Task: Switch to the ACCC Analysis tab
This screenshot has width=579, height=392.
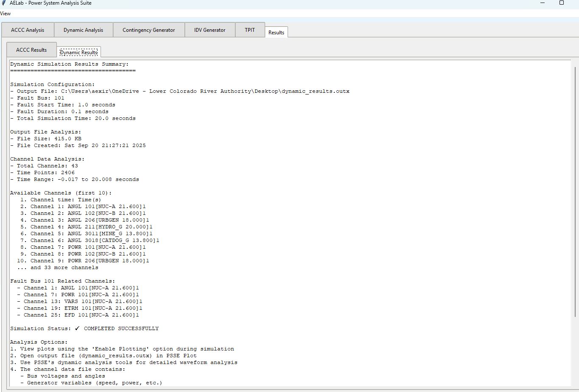Action: 28,30
